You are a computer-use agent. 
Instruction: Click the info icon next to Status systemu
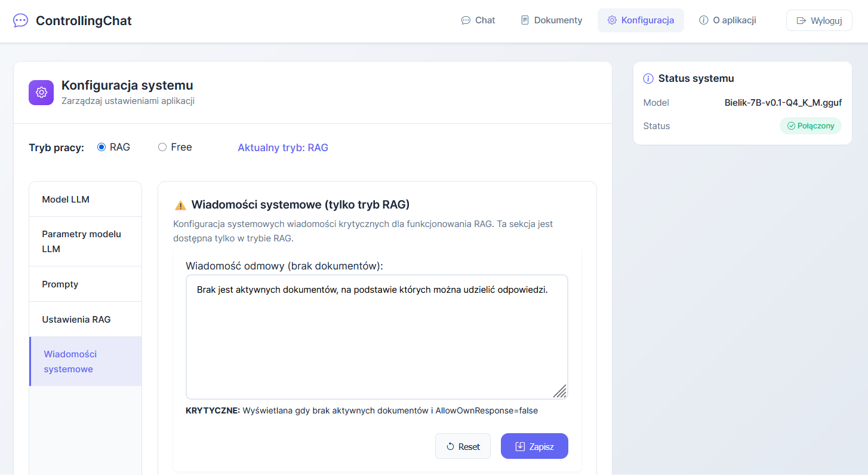[x=648, y=79]
